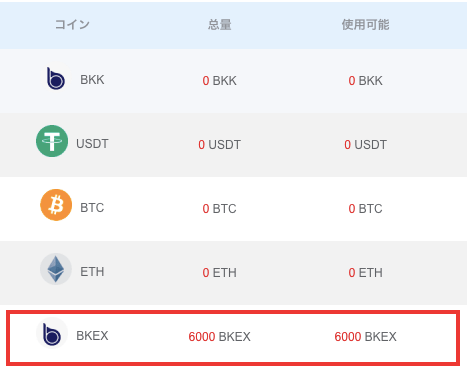This screenshot has height=368, width=467.
Task: Click the green USDT Tether icon
Action: 52,141
